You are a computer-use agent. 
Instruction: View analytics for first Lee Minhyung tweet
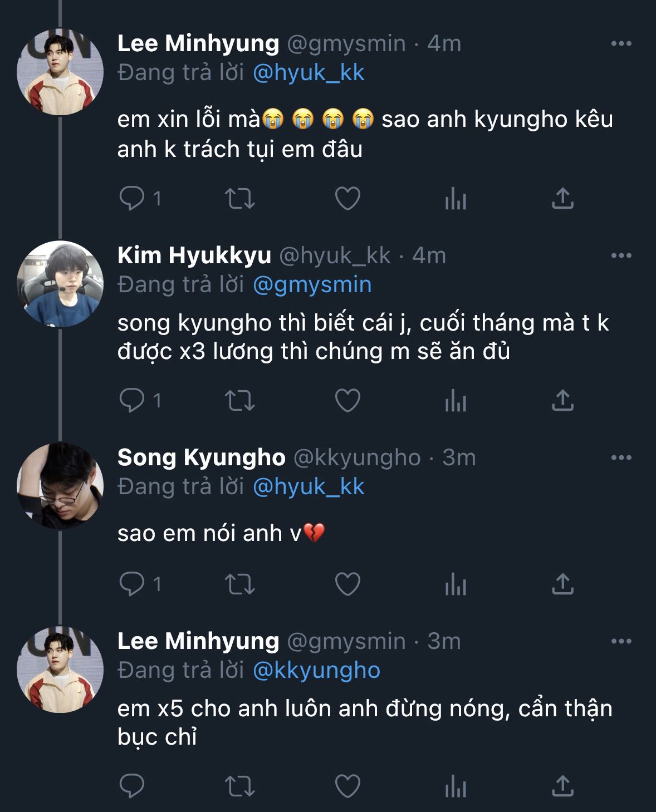(455, 198)
